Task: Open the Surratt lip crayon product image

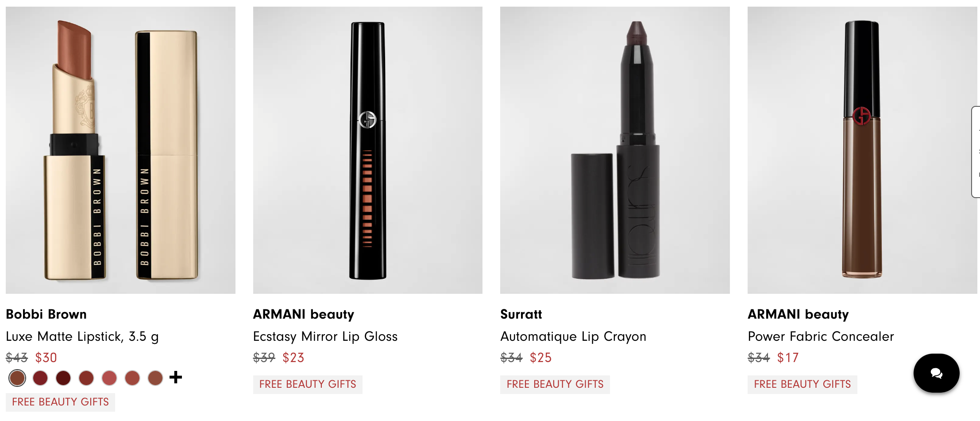Action: (615, 150)
